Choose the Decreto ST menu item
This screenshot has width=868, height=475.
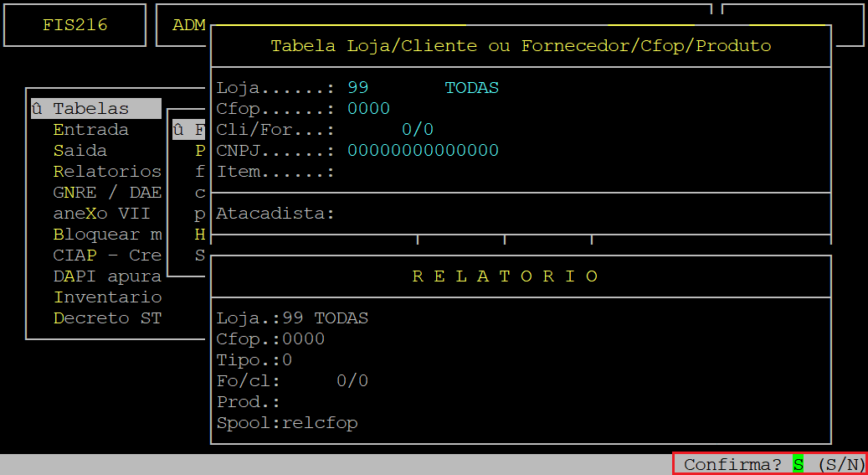(x=107, y=318)
